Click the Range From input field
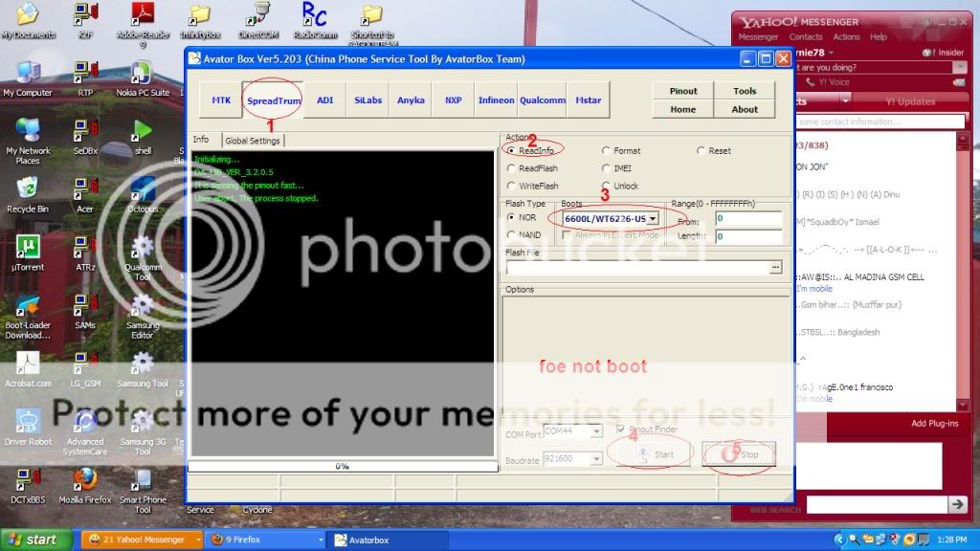Viewport: 980px width, 551px height. [748, 219]
